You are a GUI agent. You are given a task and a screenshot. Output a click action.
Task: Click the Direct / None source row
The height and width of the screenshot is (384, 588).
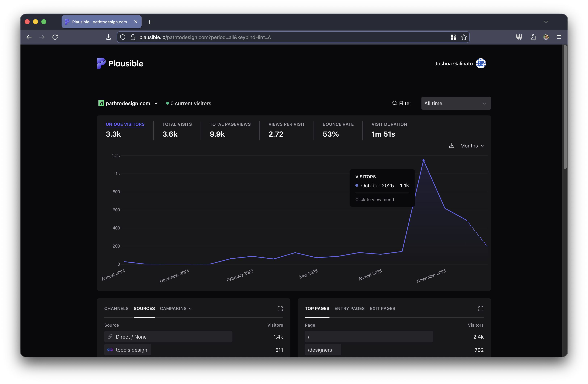click(168, 337)
